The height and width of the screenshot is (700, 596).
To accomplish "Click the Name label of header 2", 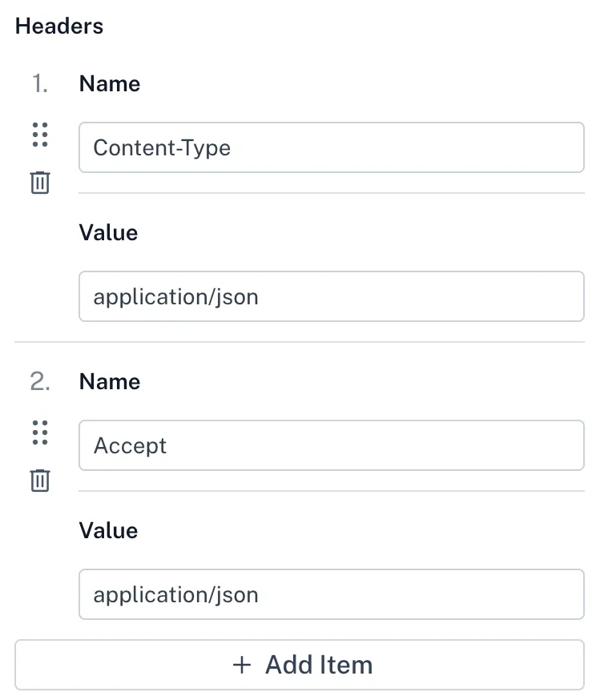I will coord(110,382).
